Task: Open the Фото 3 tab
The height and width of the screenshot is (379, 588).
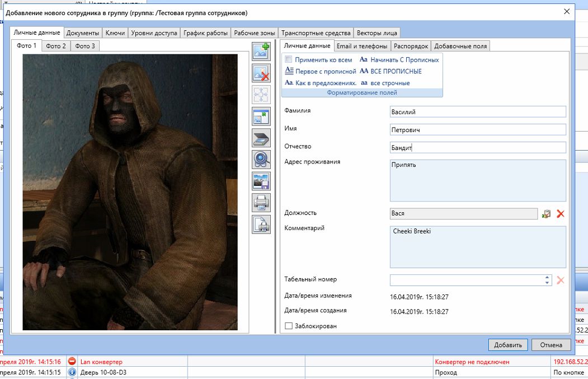Action: (x=85, y=46)
